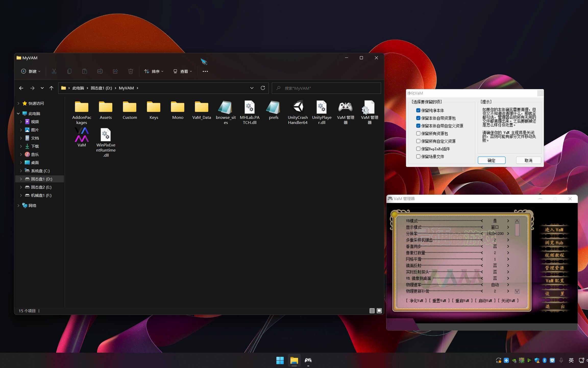Click the [ 重启VaM ] link
The width and height of the screenshot is (588, 368).
[x=462, y=301]
